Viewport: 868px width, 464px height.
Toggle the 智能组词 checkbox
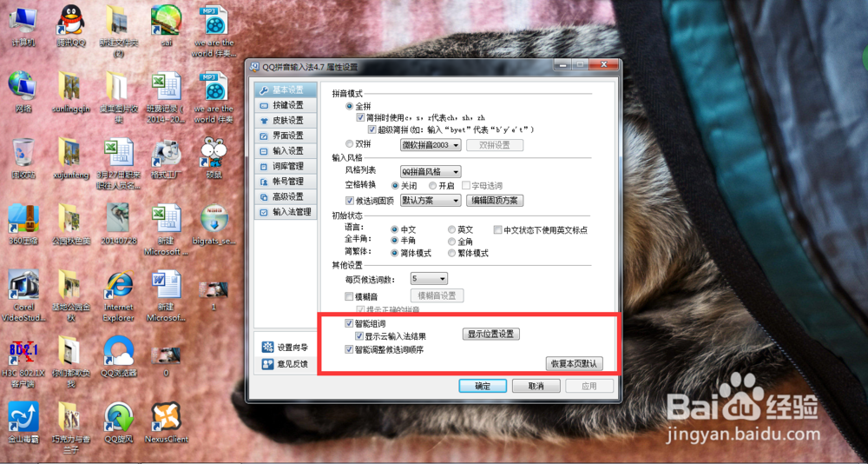(x=349, y=323)
